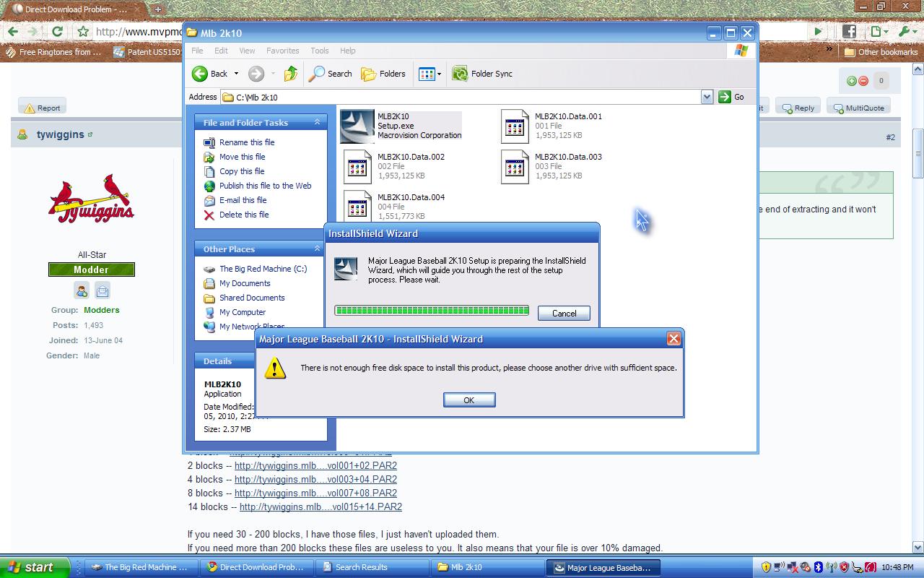
Task: Select the MLB2K10.Data.004 file icon
Action: pos(357,207)
